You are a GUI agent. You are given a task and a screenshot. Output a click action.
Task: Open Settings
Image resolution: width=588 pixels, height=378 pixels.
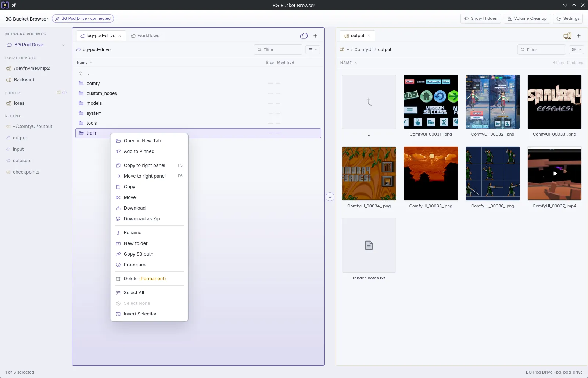click(x=568, y=18)
